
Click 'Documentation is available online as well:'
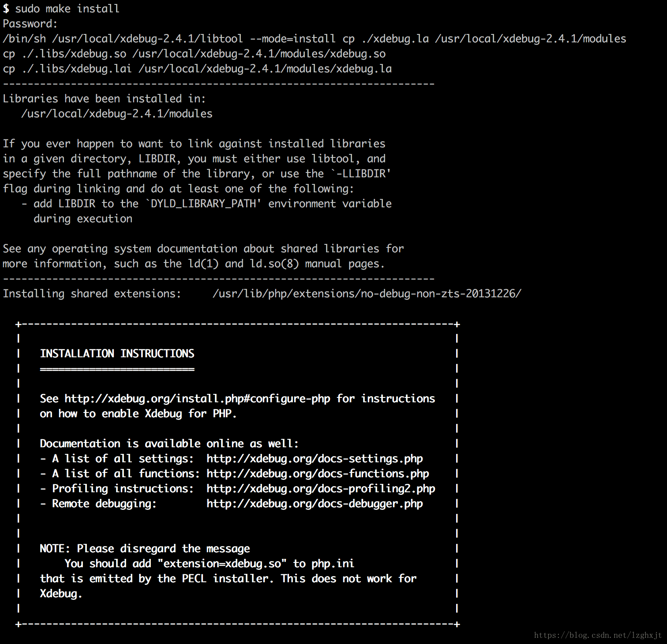click(x=169, y=444)
